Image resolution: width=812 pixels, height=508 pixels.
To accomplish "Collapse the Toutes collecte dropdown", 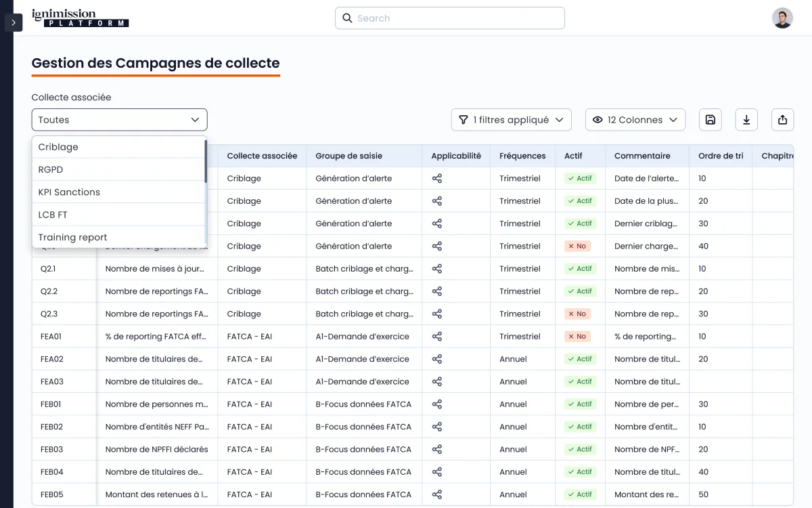I will [x=119, y=120].
